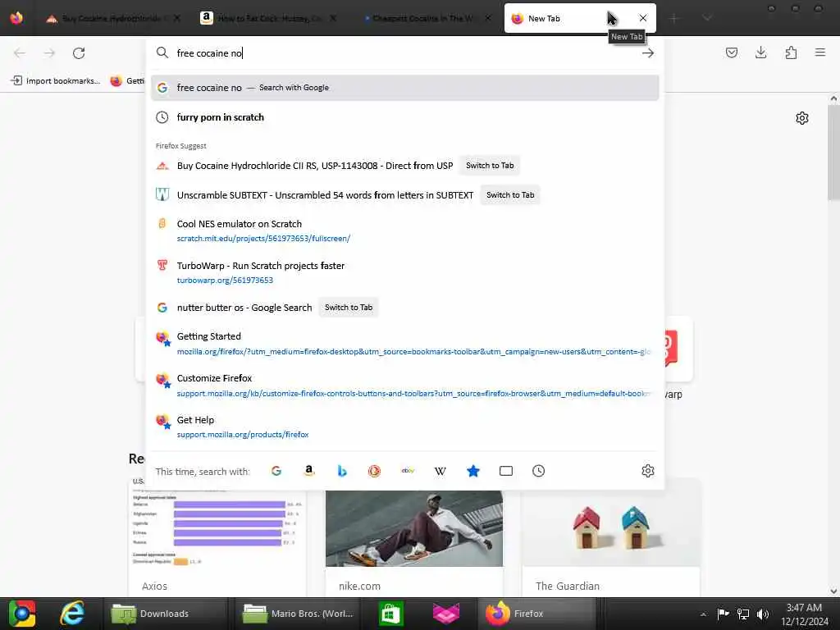Image resolution: width=840 pixels, height=630 pixels.
Task: Close the New Tab tab
Action: [643, 18]
